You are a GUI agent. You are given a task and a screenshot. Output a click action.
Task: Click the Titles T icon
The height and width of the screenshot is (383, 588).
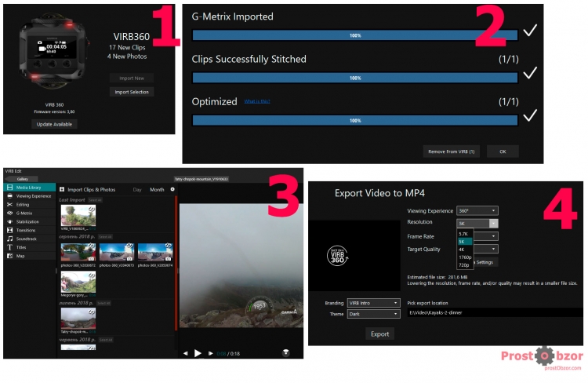[x=10, y=247]
